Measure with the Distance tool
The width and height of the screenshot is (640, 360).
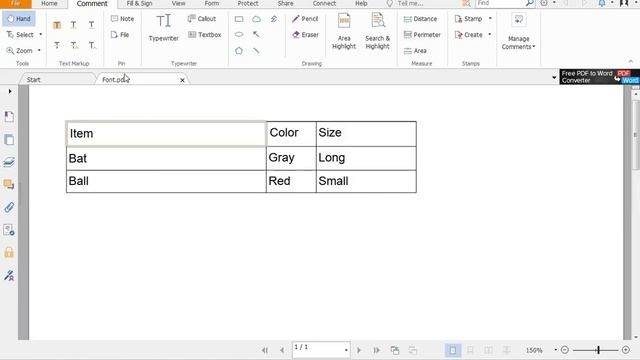[420, 19]
